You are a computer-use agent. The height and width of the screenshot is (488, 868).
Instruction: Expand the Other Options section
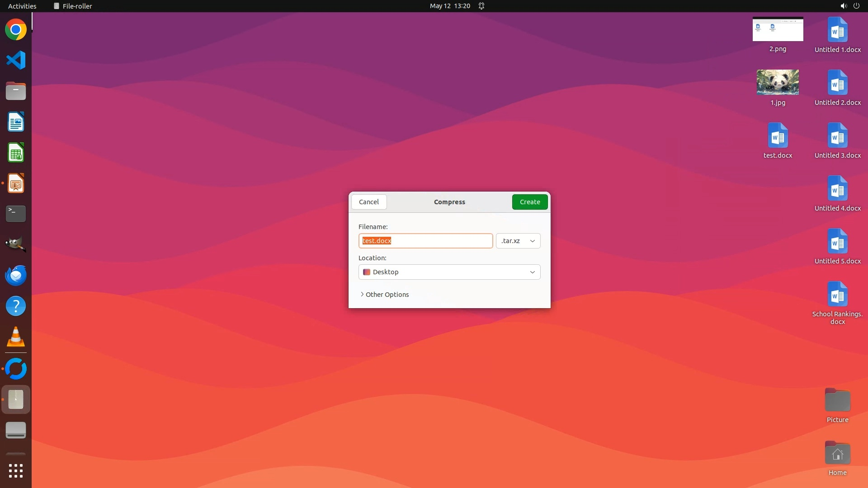click(x=385, y=295)
